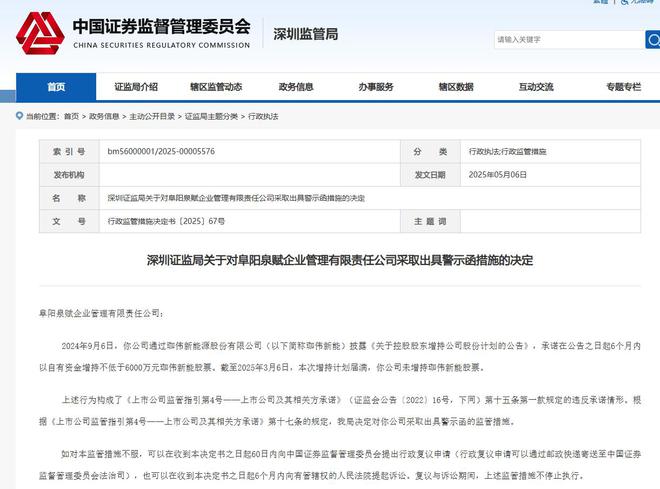Click the 发布机构 table label cell

click(x=69, y=175)
